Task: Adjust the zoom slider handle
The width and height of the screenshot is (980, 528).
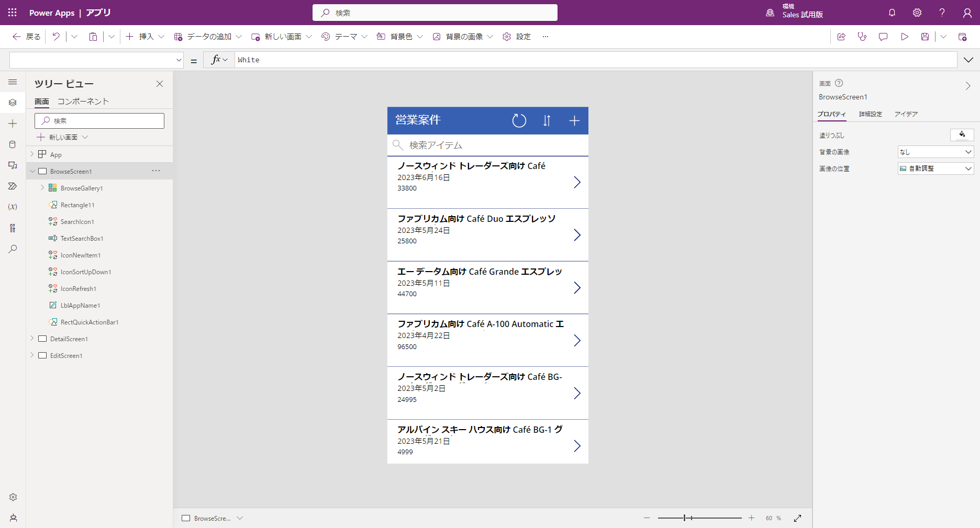Action: click(684, 518)
